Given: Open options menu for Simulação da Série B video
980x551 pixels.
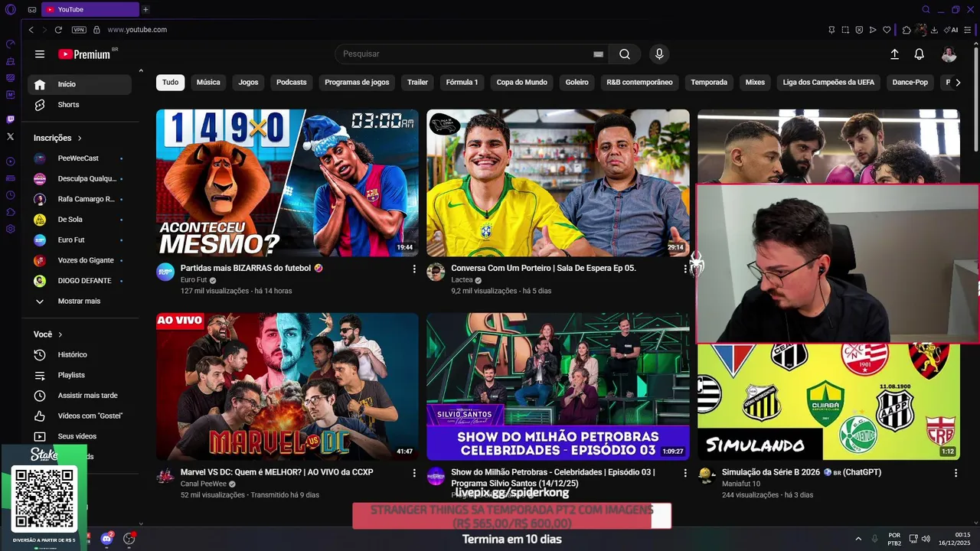Looking at the screenshot, I should [x=955, y=473].
